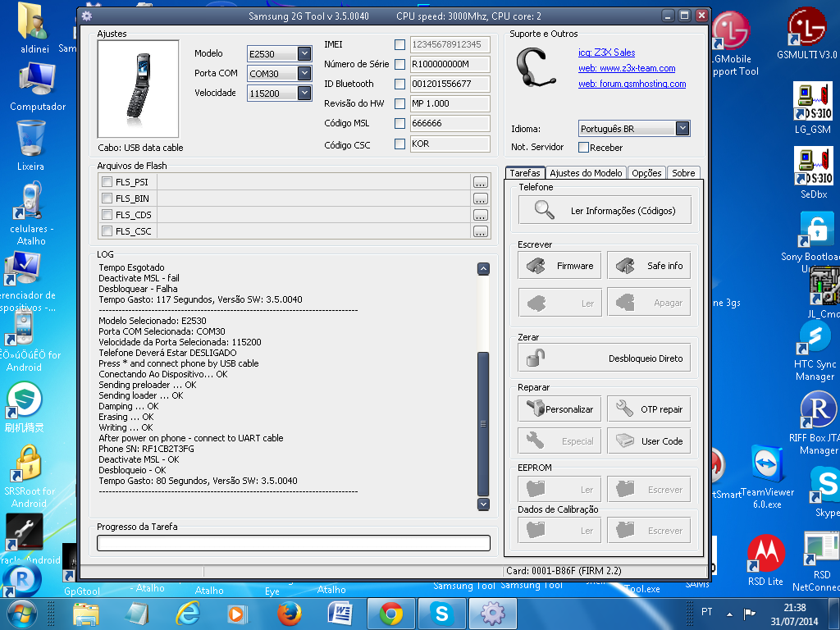Click the Personalizar tool icon

click(x=535, y=409)
